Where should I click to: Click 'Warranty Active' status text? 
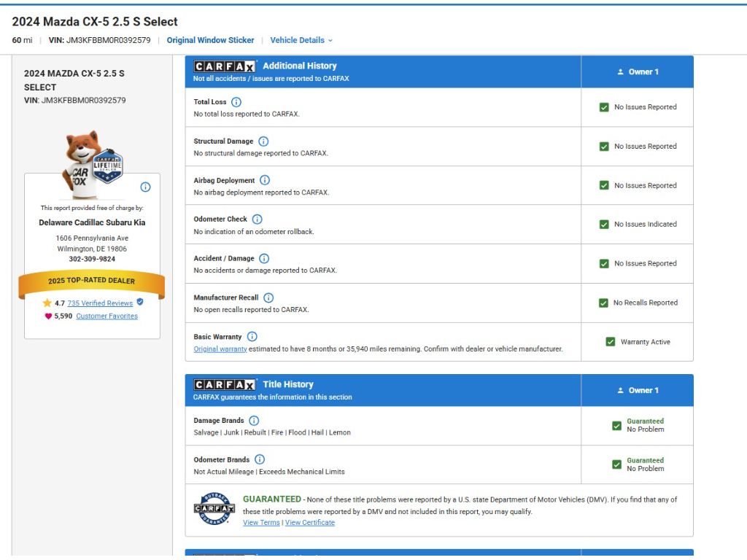(x=645, y=342)
